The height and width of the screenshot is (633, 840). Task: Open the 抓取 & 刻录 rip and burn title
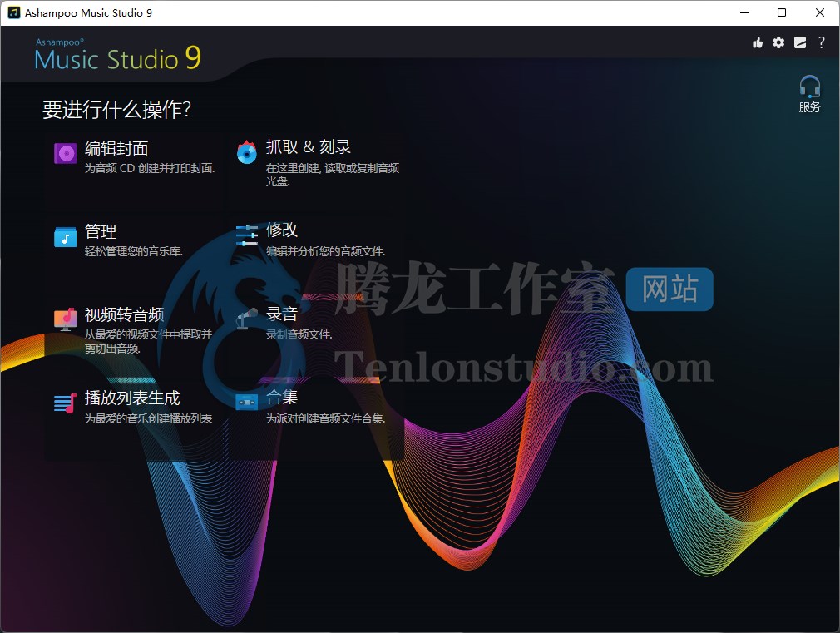pos(309,147)
